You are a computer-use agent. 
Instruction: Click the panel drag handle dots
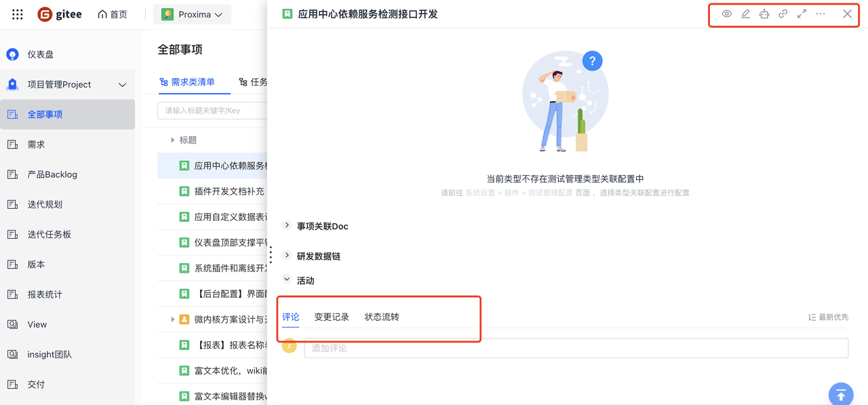(271, 254)
